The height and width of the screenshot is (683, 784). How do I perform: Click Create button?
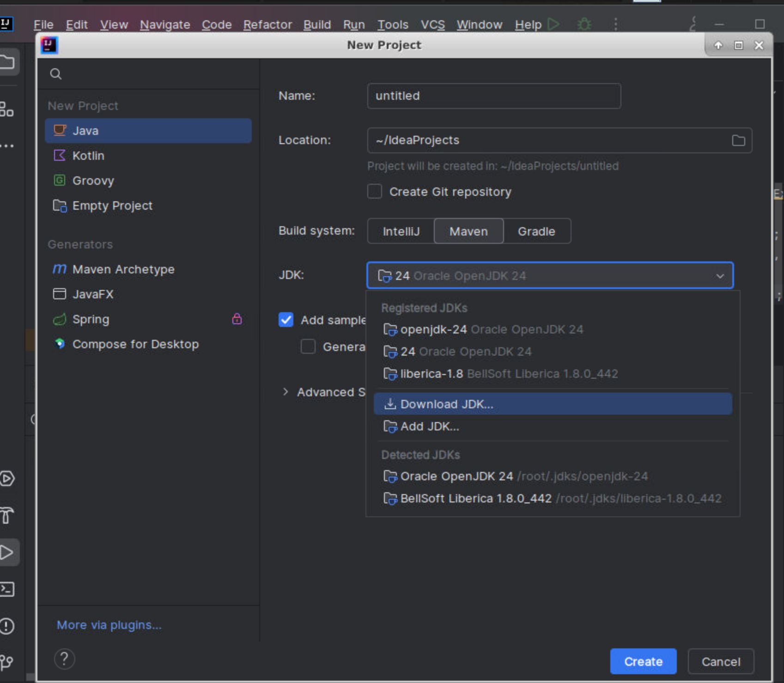[643, 661]
